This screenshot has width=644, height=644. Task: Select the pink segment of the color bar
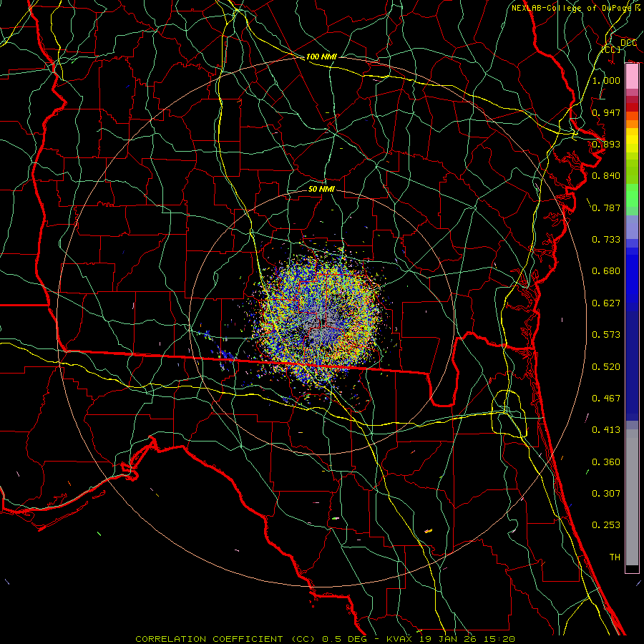tap(632, 77)
